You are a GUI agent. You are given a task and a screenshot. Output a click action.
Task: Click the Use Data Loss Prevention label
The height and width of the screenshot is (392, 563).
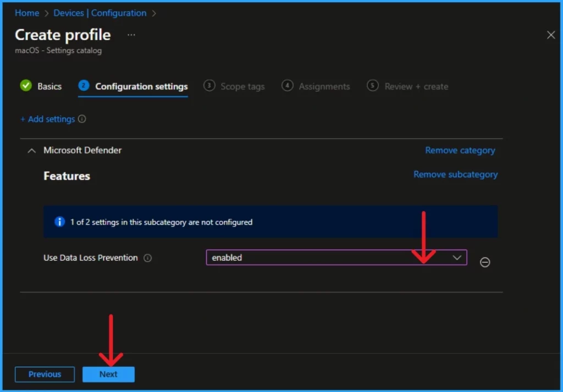(x=91, y=258)
